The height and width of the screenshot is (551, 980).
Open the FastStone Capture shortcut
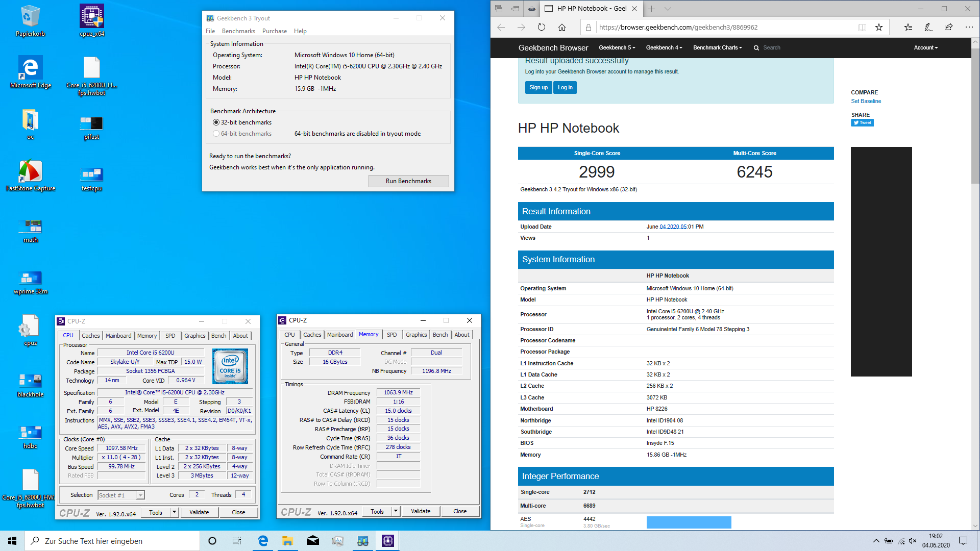30,175
